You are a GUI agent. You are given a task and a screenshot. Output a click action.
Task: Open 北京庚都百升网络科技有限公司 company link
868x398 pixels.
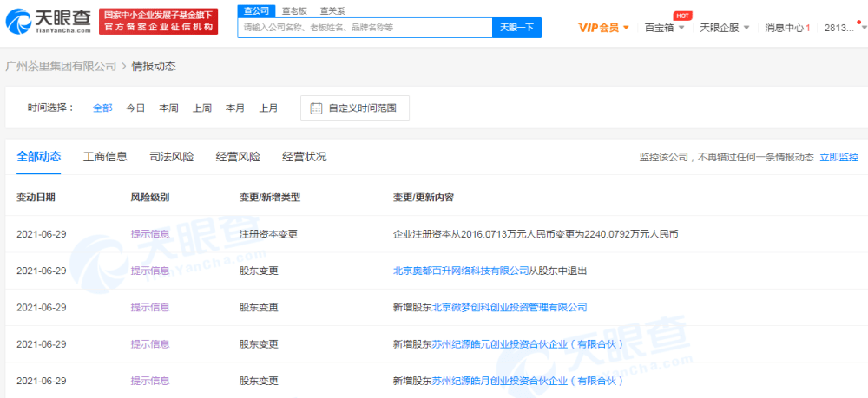[461, 271]
